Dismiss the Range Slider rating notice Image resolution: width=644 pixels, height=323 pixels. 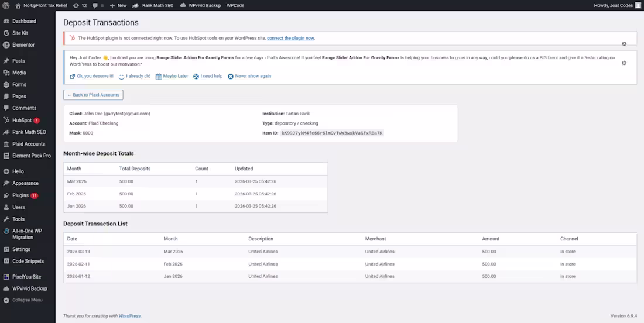click(x=624, y=63)
